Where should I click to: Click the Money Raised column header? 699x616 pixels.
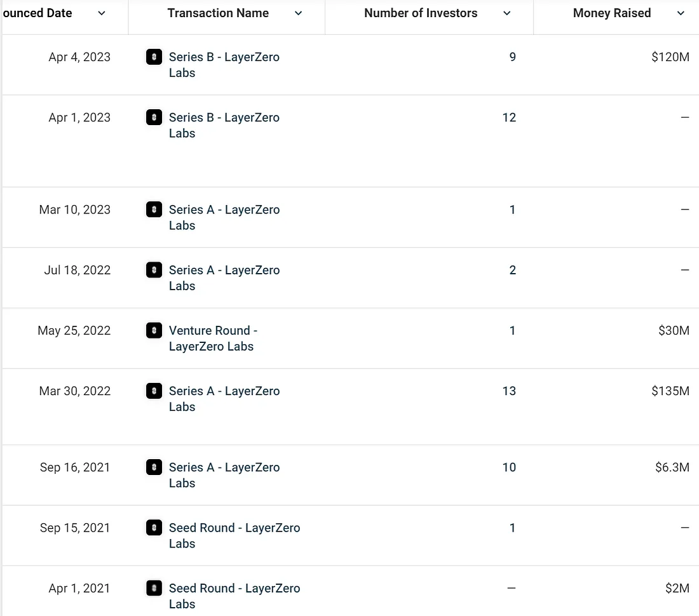611,13
